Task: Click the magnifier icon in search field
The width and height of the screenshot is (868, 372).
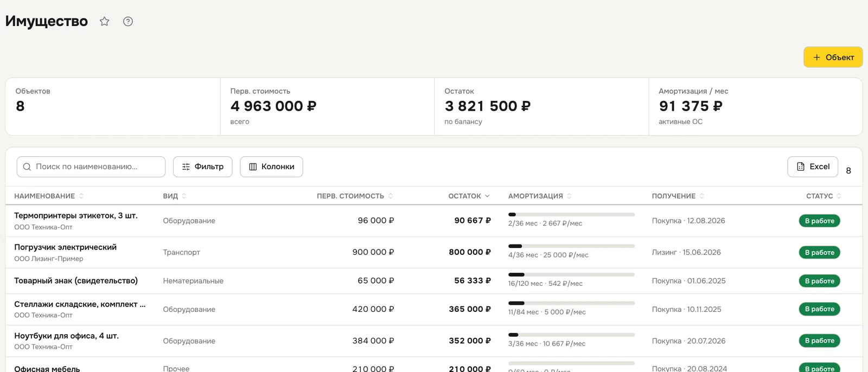Action: 27,167
